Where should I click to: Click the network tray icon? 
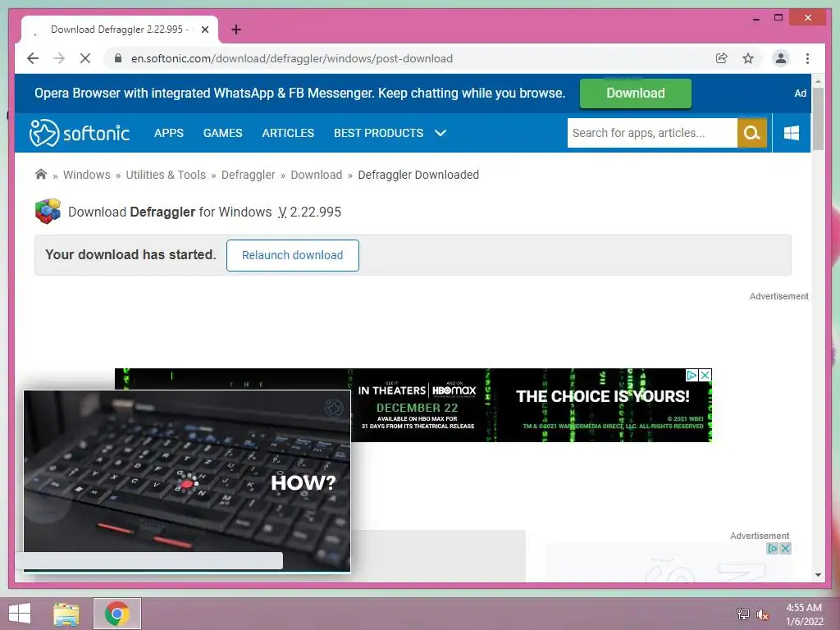tap(743, 614)
